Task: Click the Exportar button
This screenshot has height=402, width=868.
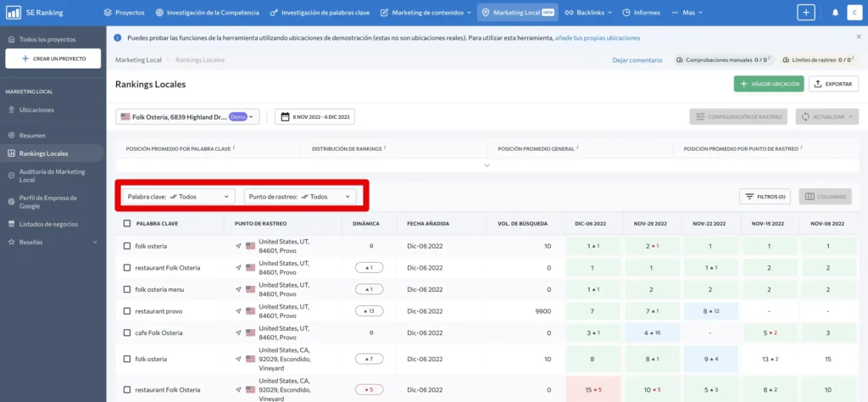Action: tap(834, 84)
